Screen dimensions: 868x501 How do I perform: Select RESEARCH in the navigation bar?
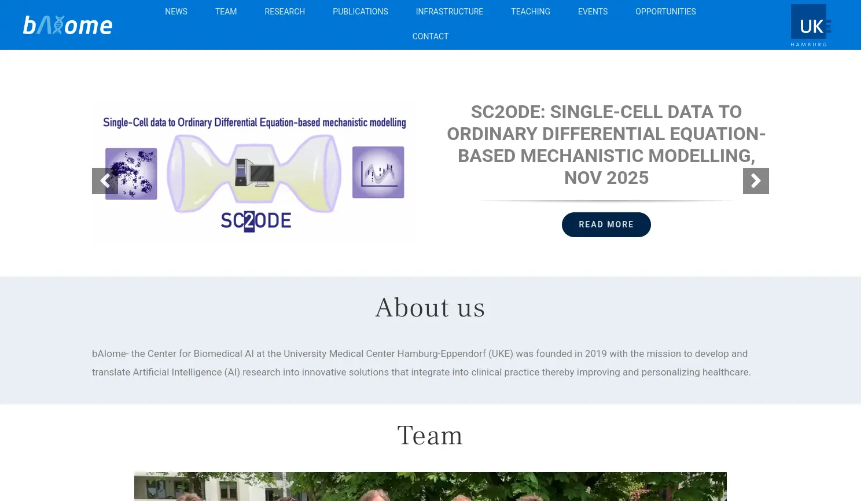[x=285, y=12]
